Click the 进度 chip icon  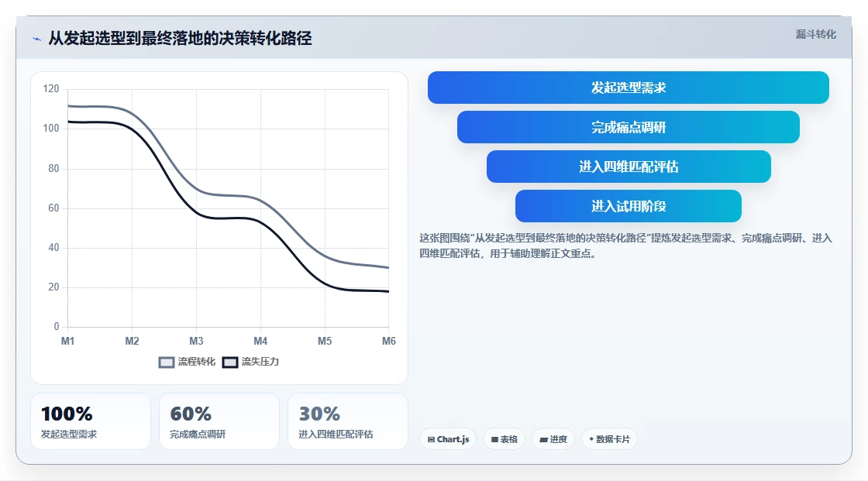point(543,439)
